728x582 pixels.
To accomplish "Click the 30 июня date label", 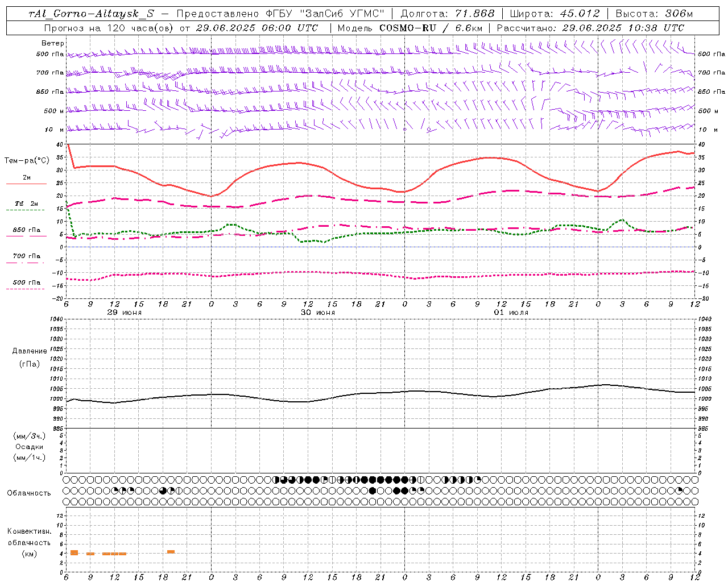I will [x=317, y=313].
